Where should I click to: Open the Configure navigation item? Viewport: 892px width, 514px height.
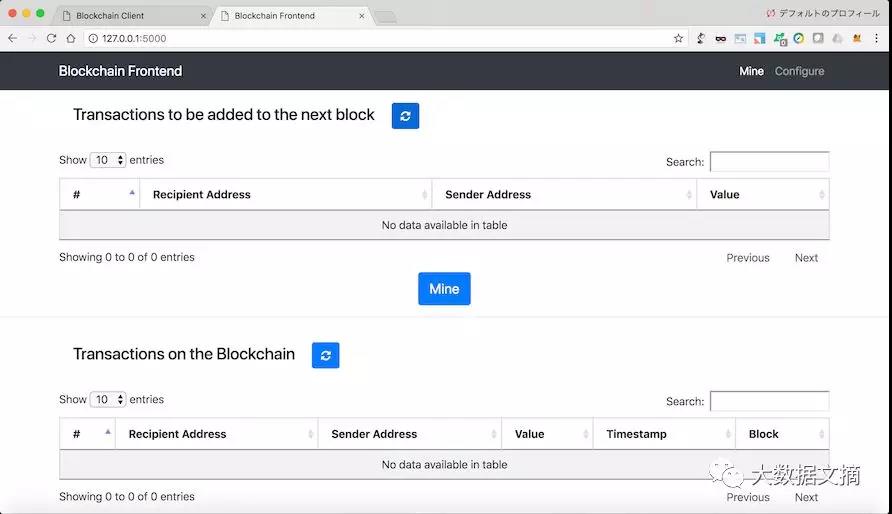point(799,71)
